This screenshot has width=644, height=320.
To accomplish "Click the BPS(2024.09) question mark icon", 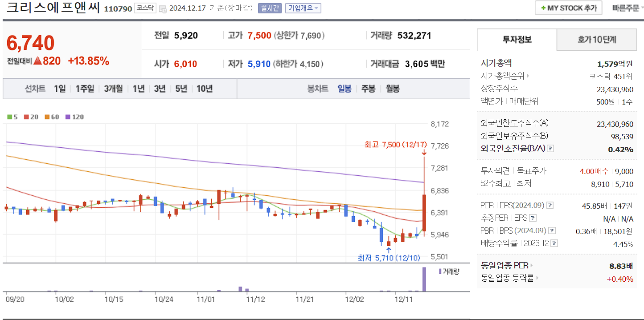I will point(552,231).
